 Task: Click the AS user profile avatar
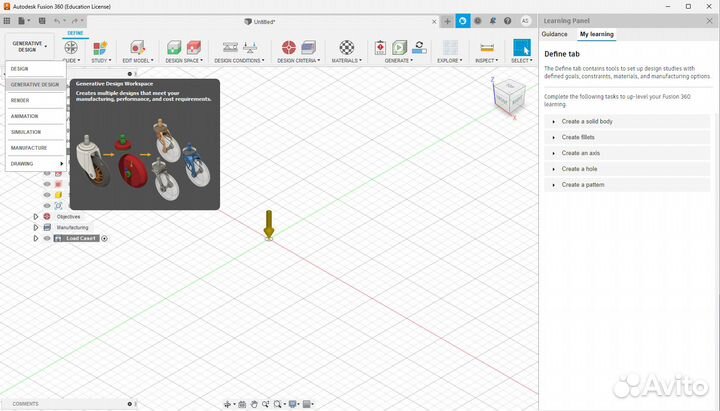pos(525,21)
